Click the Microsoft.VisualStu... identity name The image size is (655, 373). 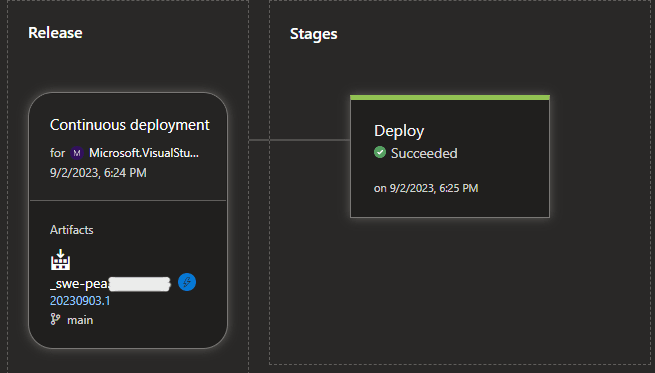144,153
